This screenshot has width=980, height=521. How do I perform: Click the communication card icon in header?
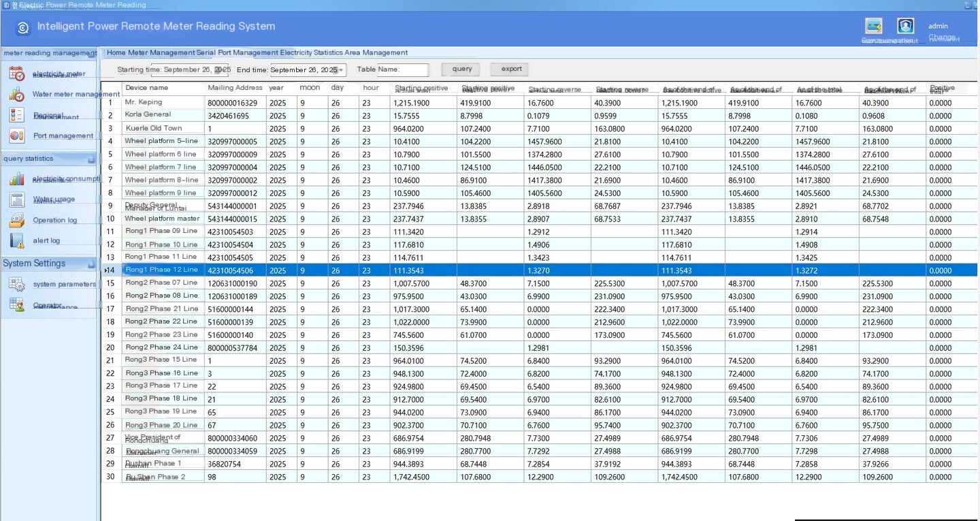coord(874,26)
